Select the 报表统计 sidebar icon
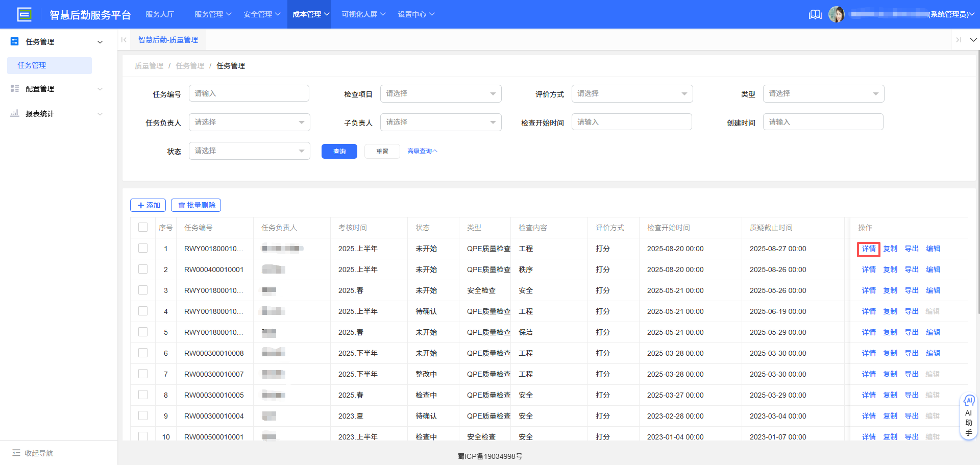 point(14,113)
